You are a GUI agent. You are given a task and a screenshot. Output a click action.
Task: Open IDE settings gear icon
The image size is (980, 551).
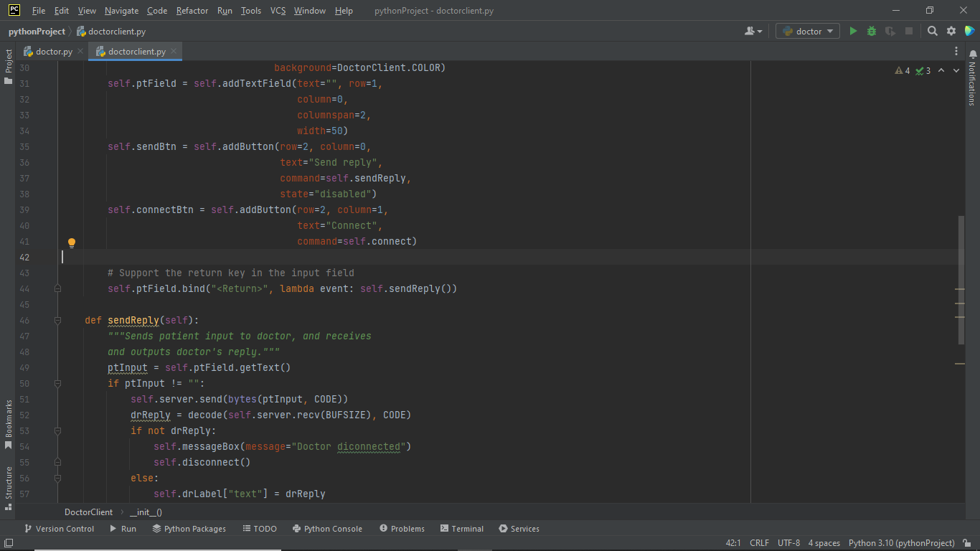[x=951, y=31]
